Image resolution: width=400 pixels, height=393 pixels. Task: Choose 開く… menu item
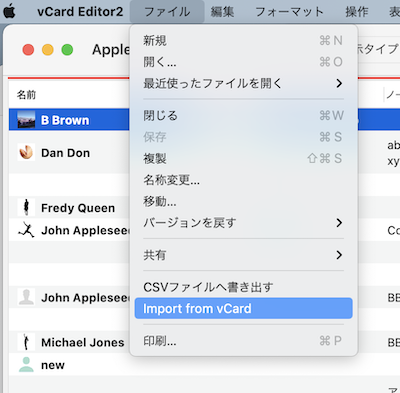[x=244, y=62]
